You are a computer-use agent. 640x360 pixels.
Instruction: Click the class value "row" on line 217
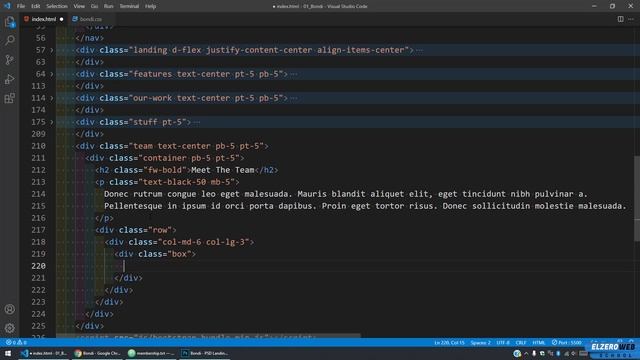160,230
